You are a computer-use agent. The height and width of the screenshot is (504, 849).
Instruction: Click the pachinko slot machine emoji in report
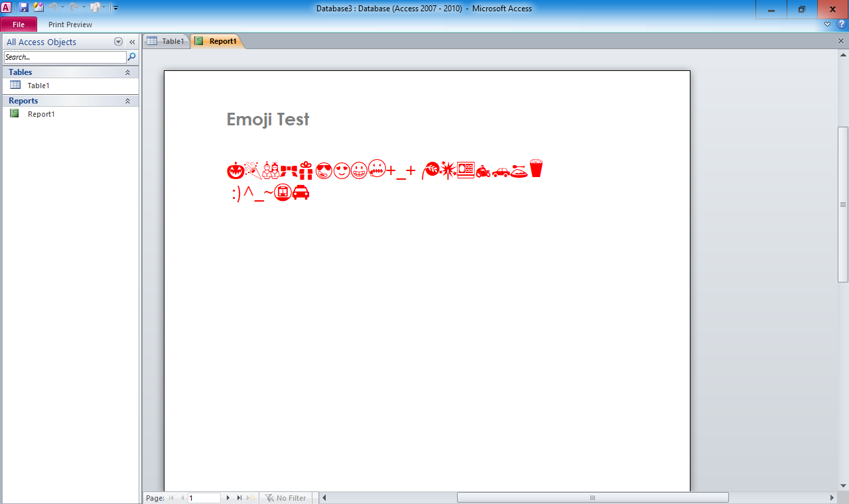point(466,170)
